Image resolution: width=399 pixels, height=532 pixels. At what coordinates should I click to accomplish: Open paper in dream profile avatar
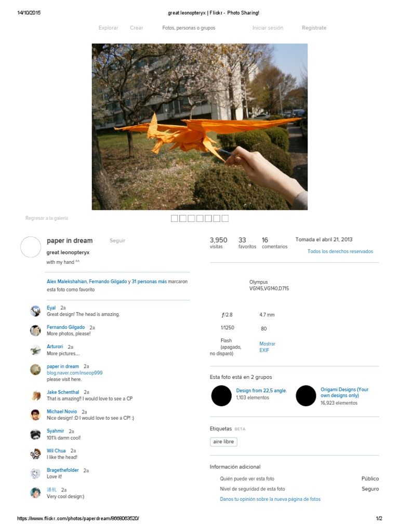coord(31,247)
